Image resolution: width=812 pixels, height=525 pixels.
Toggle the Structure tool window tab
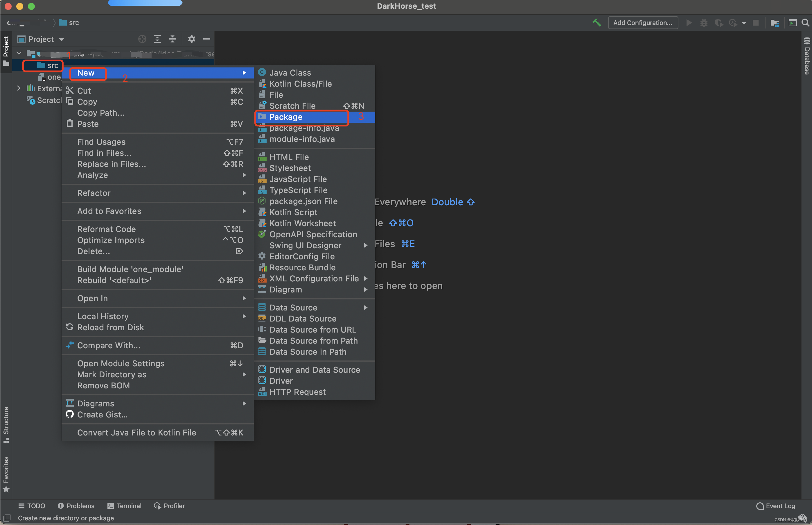[x=6, y=424]
